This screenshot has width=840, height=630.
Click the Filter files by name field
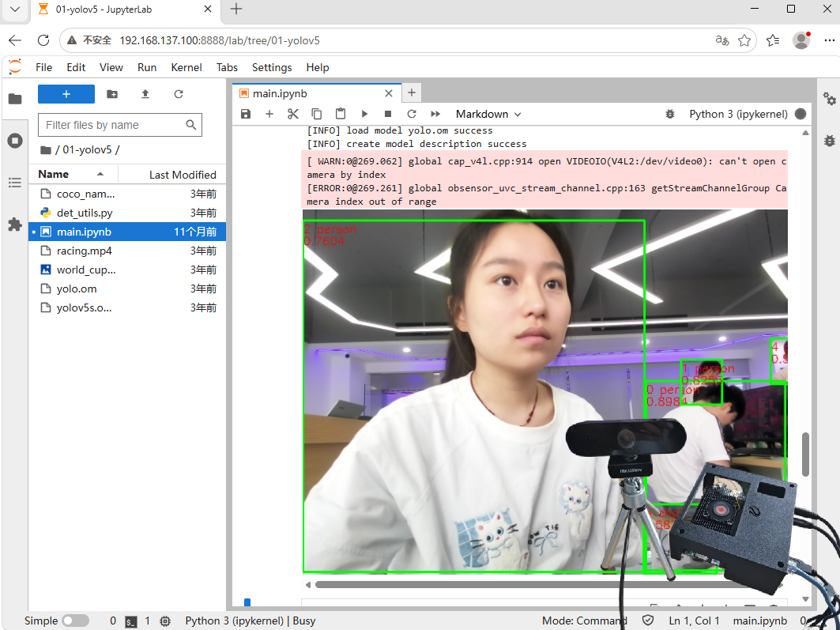[x=120, y=125]
